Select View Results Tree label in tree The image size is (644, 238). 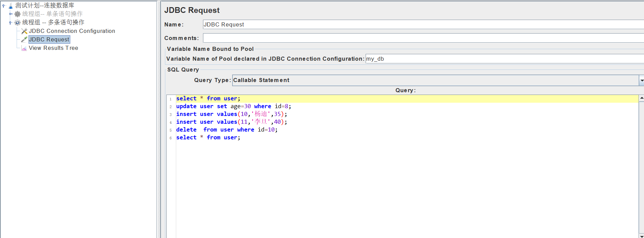pyautogui.click(x=53, y=48)
